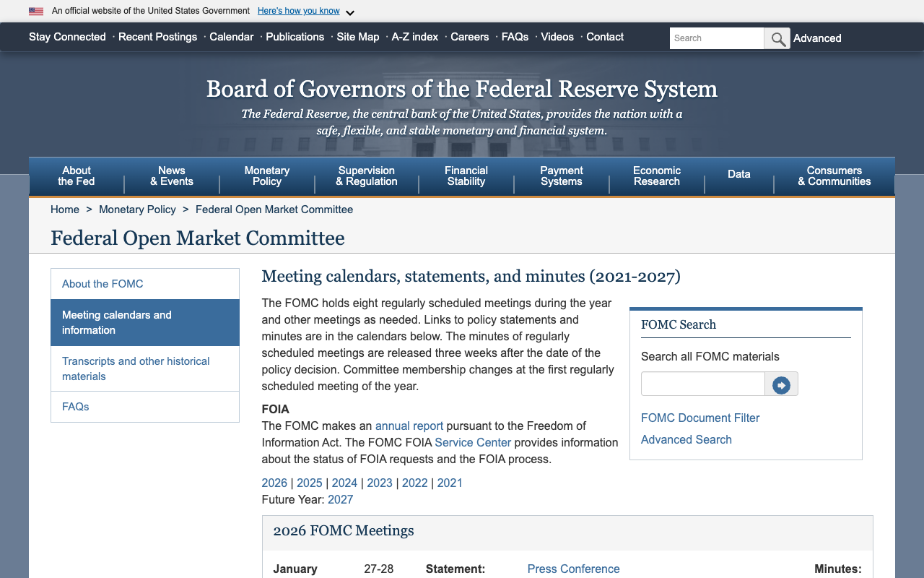Open the About the Fed menu
Viewport: 924px width, 578px height.
coord(77,176)
